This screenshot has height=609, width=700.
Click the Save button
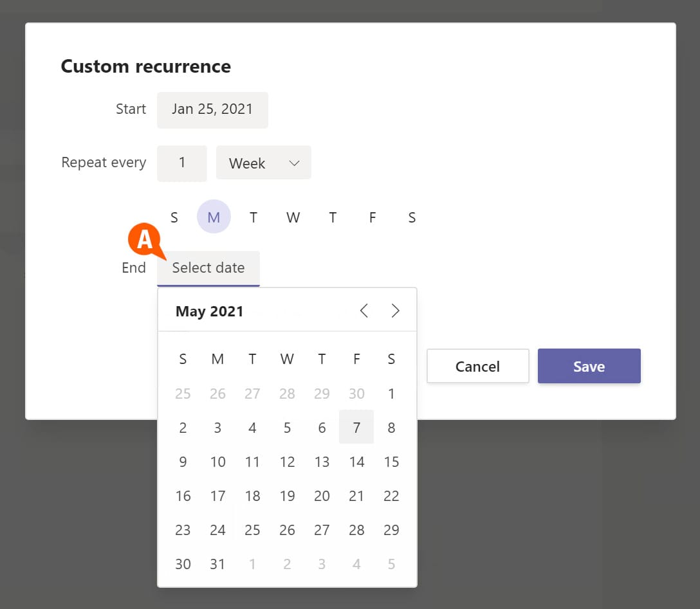click(x=589, y=367)
